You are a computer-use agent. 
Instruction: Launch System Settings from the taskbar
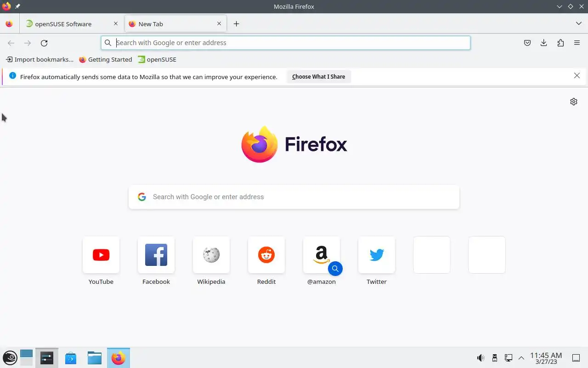[x=47, y=358]
